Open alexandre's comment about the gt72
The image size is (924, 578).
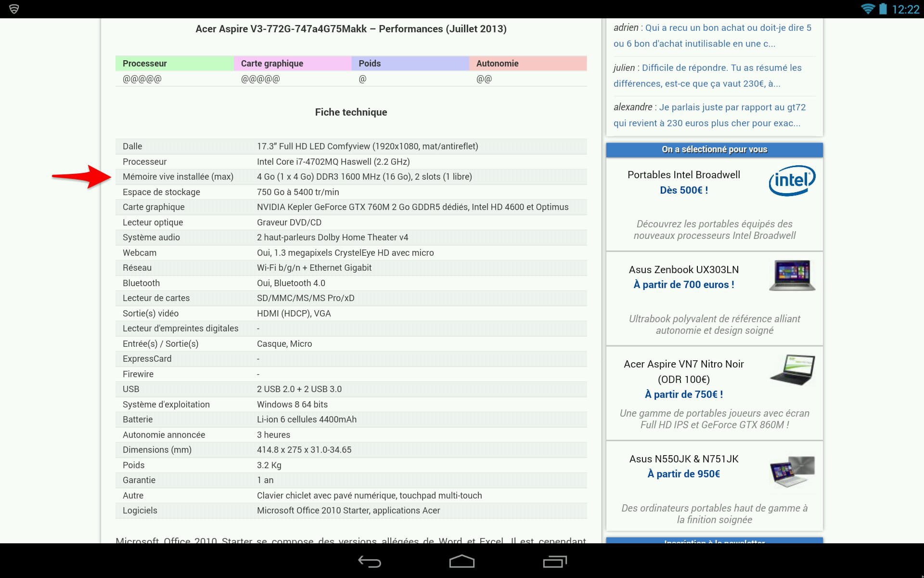[x=709, y=115]
